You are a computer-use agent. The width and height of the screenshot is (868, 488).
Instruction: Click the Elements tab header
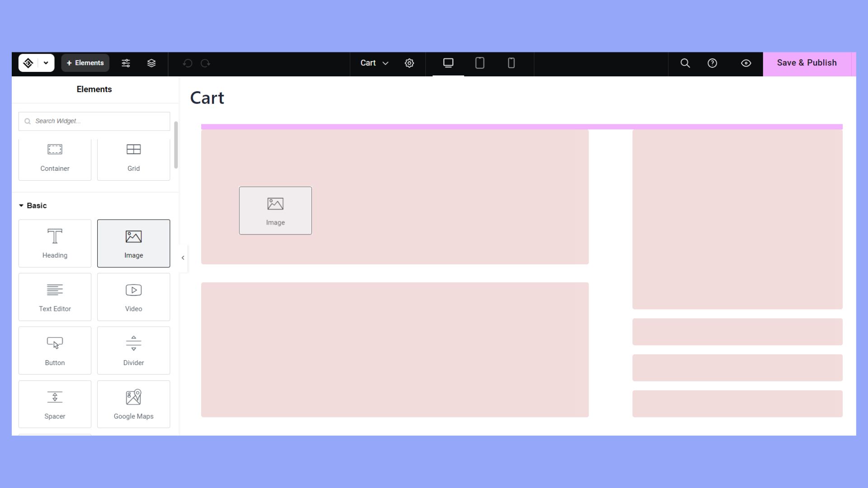point(94,89)
